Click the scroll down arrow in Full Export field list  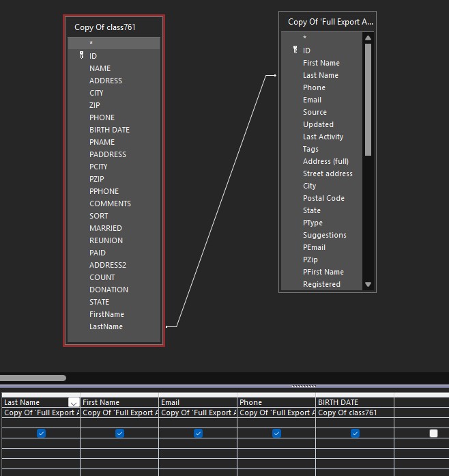click(368, 284)
